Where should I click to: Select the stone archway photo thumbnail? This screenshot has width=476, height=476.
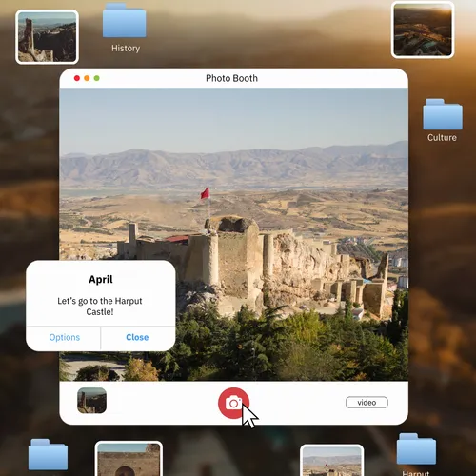pos(129,459)
